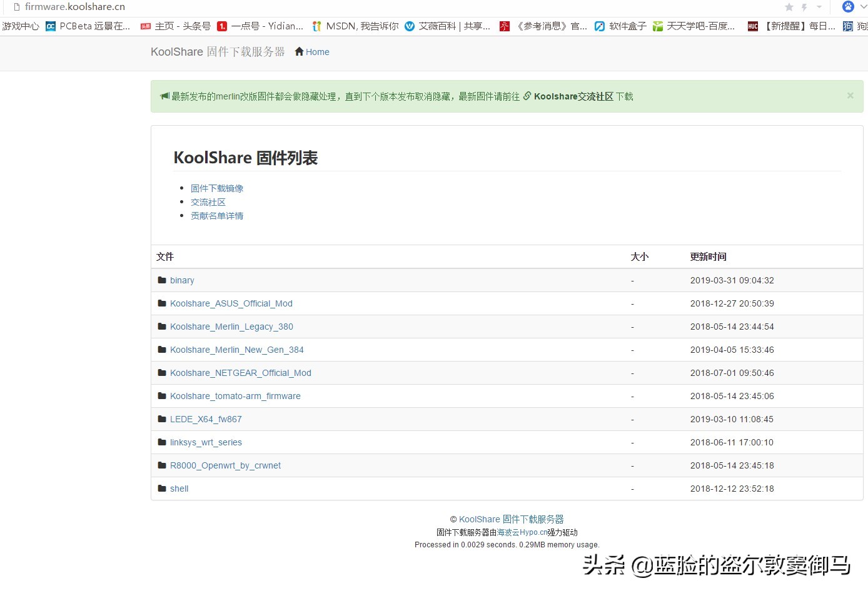The height and width of the screenshot is (593, 868).
Task: Click the 大小 column header
Action: tap(640, 256)
